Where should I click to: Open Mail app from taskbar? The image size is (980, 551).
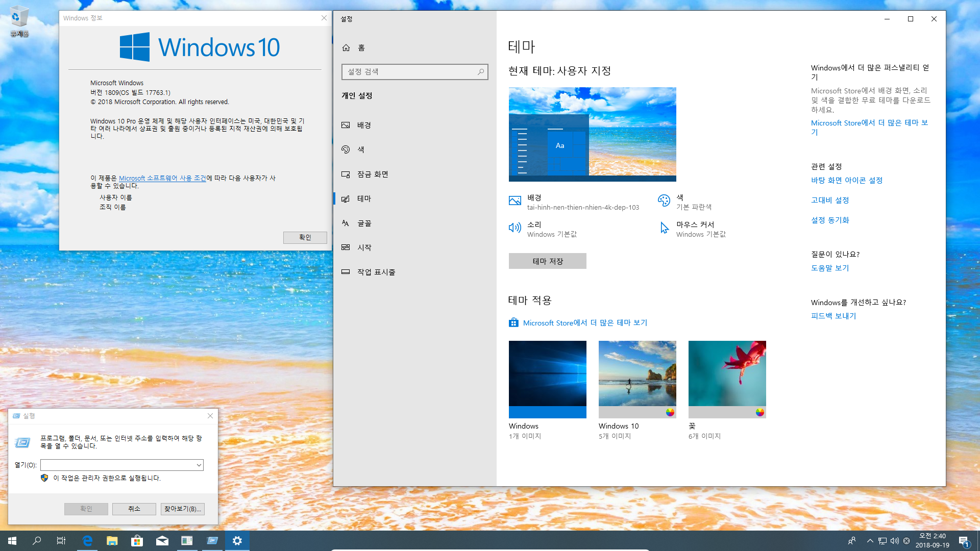click(x=162, y=541)
